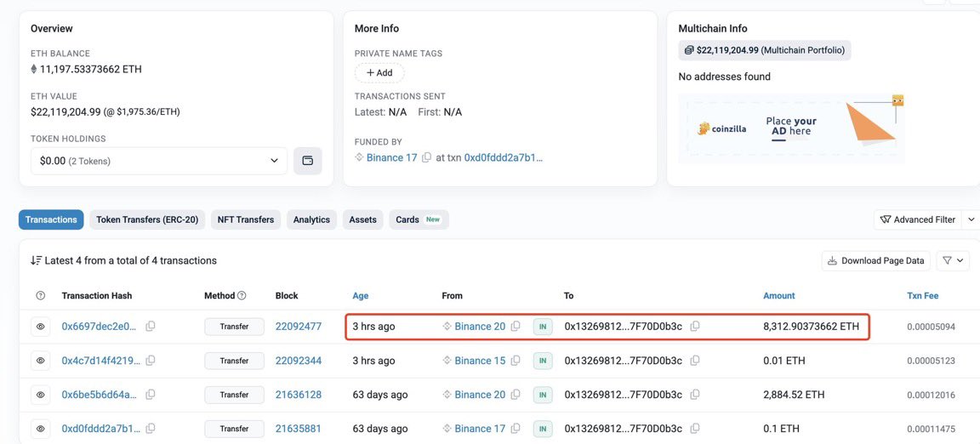This screenshot has height=444, width=980.
Task: Click the Txn Fee column header
Action: pos(922,296)
